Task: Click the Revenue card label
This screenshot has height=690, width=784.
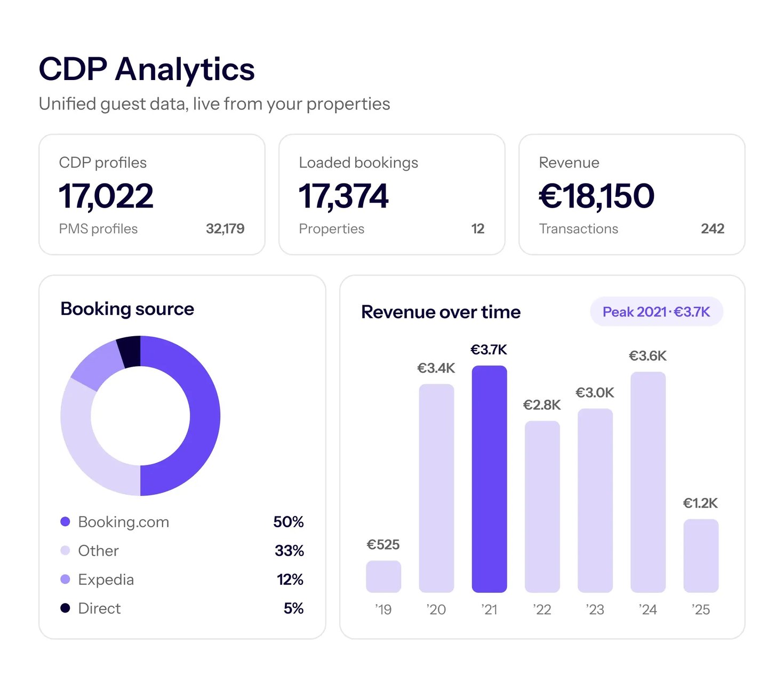Action: [x=569, y=163]
